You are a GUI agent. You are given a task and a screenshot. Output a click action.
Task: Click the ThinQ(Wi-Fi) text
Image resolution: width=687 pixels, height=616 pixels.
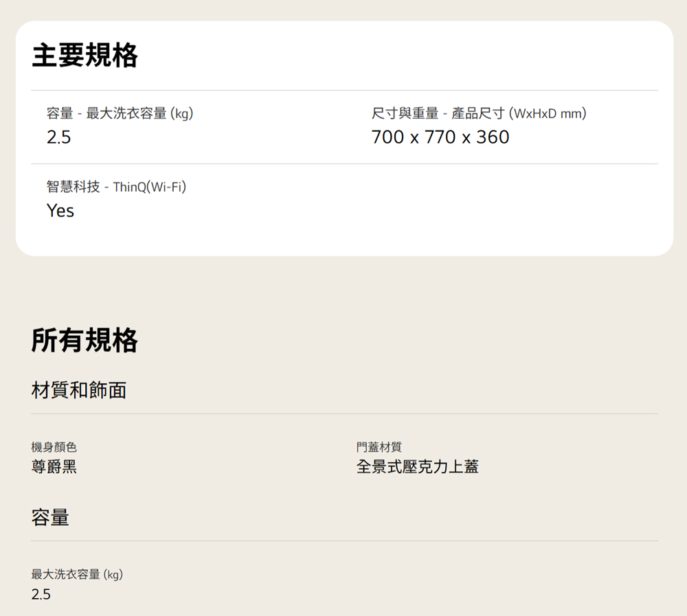point(149,187)
